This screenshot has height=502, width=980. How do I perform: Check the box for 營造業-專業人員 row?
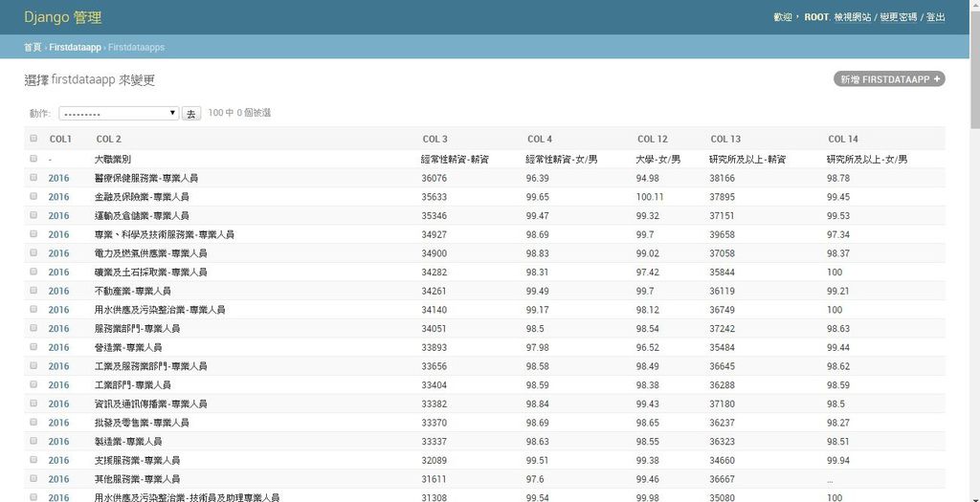click(33, 346)
